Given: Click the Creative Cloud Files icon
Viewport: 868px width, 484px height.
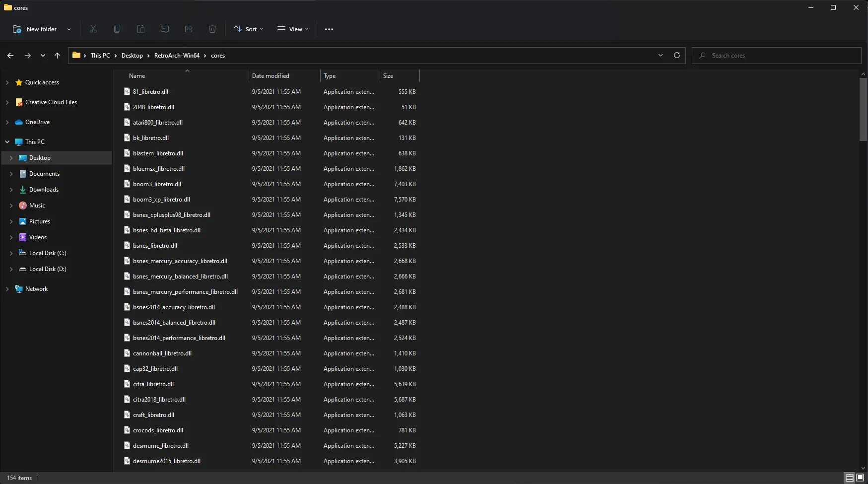Looking at the screenshot, I should pos(19,102).
